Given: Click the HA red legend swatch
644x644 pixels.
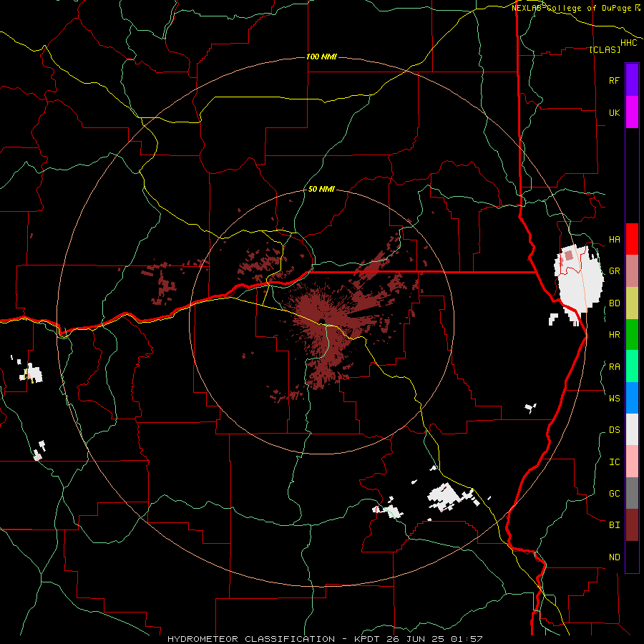Looking at the screenshot, I should (x=632, y=239).
